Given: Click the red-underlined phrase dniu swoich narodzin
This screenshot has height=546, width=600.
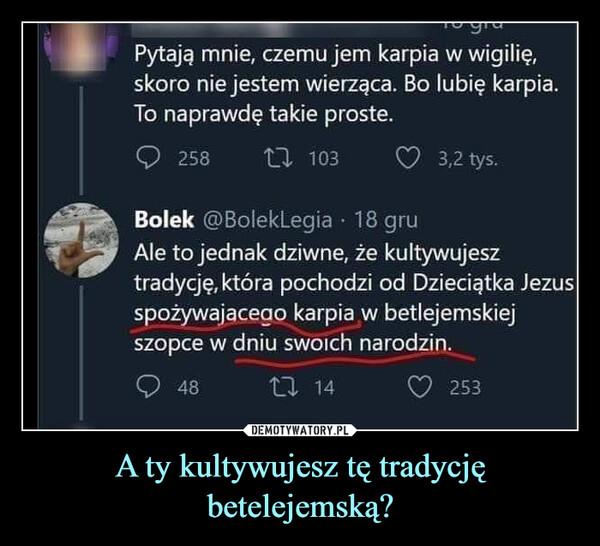Looking at the screenshot, I should [x=342, y=343].
